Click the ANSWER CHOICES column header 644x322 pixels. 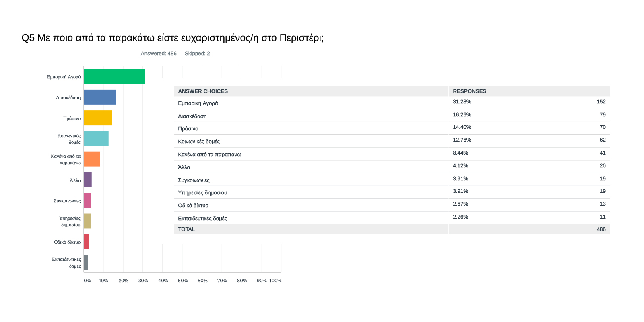[x=203, y=91]
